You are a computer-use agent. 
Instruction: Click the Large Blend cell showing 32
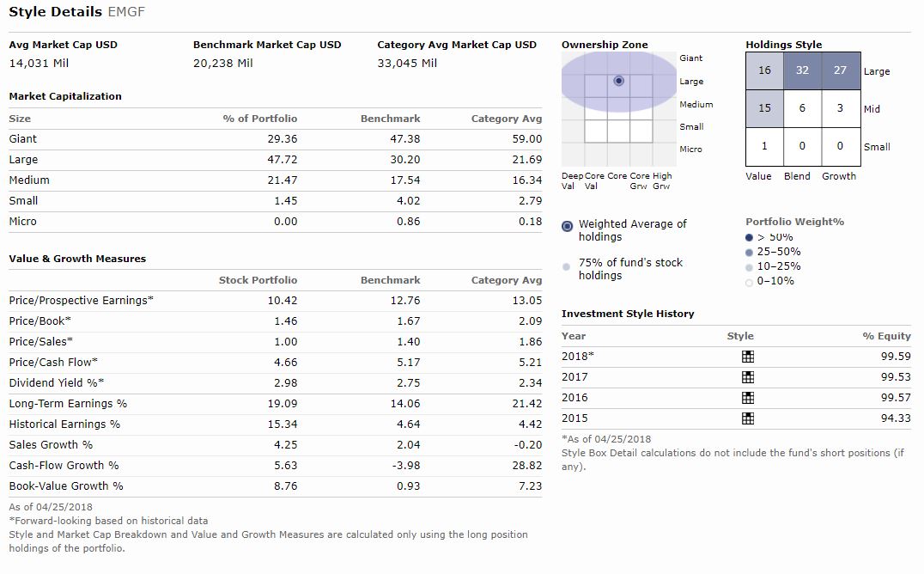801,71
